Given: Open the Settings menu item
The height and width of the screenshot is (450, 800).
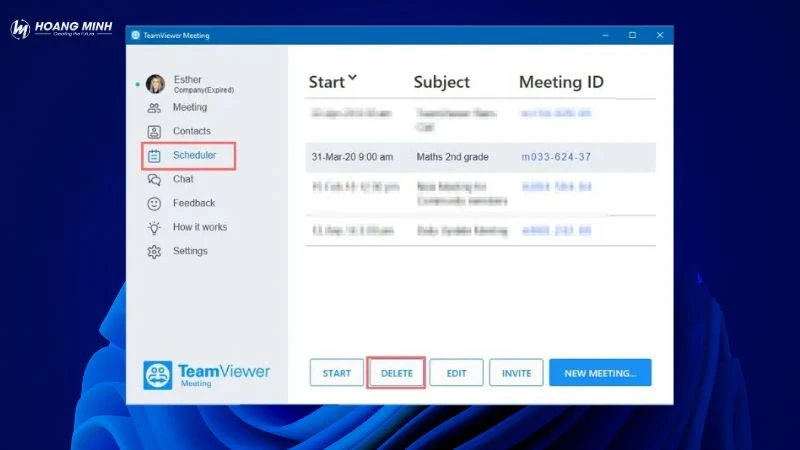Looking at the screenshot, I should pos(190,251).
